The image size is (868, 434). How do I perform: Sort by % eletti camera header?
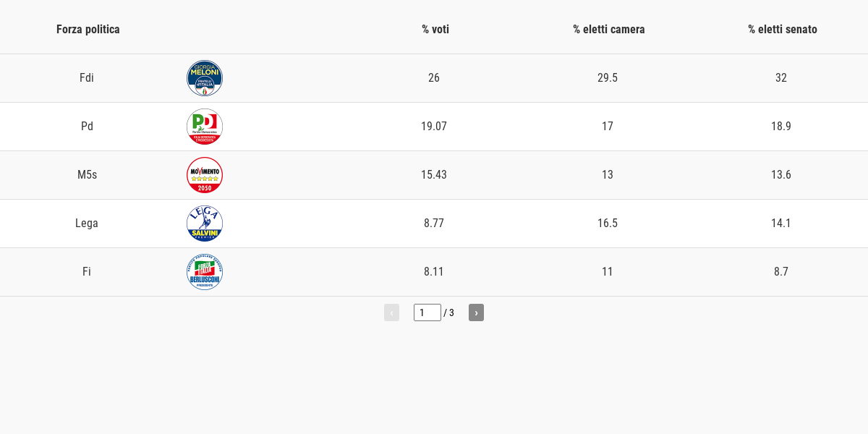(609, 30)
